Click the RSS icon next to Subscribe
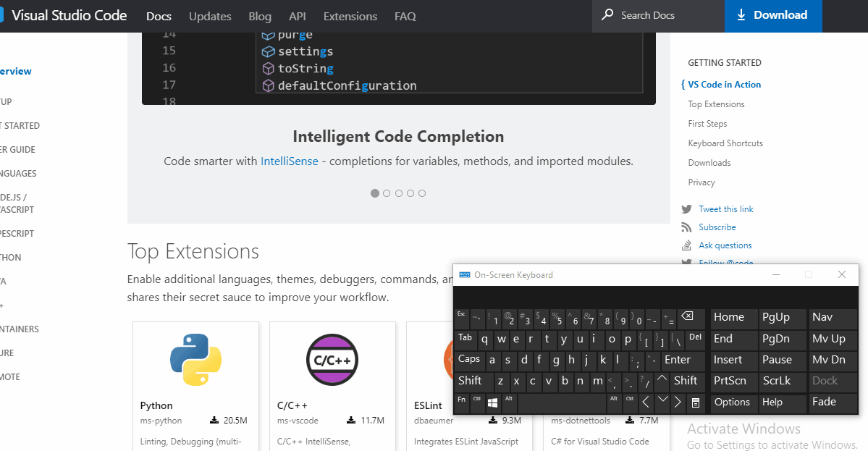Screen dimensions: 868x451 (x=685, y=227)
